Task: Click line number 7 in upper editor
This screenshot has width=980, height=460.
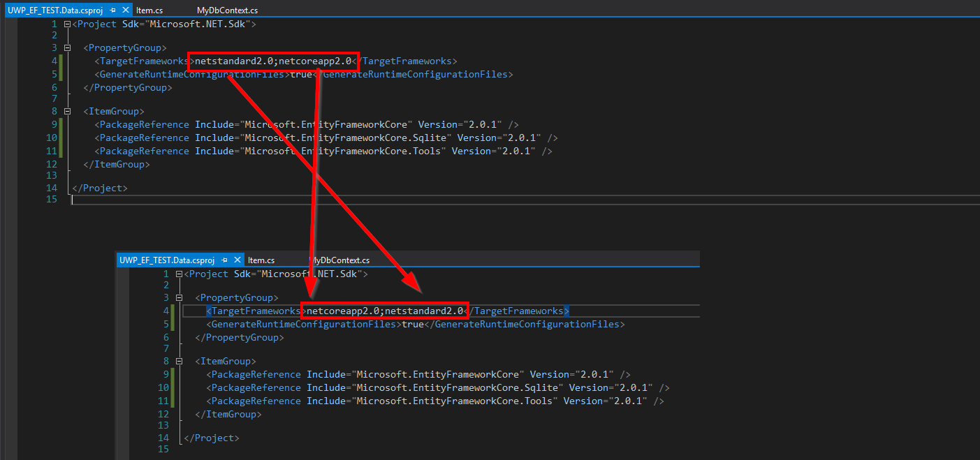Action: [x=54, y=100]
